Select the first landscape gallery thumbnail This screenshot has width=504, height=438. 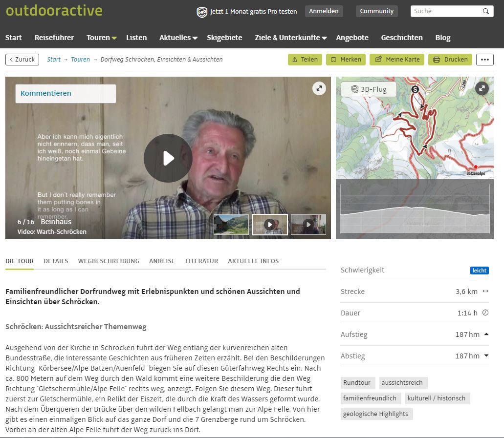231,225
